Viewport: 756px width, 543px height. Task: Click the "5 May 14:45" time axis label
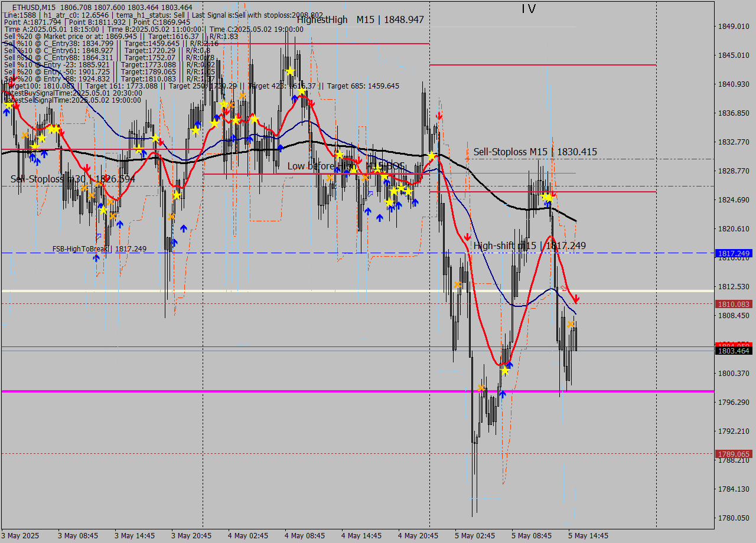588,536
